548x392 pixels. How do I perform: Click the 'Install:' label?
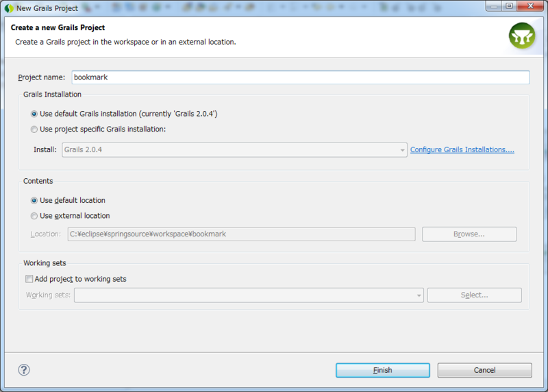(x=45, y=149)
